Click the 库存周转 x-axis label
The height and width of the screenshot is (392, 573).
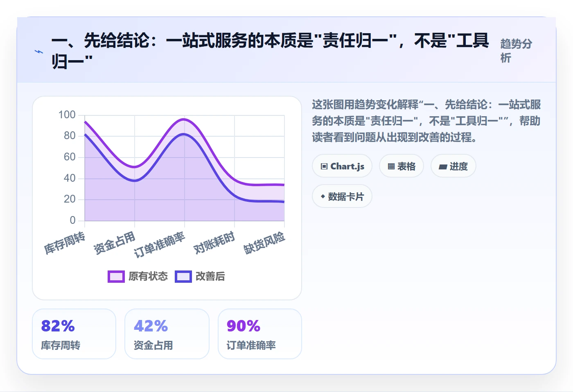[65, 243]
